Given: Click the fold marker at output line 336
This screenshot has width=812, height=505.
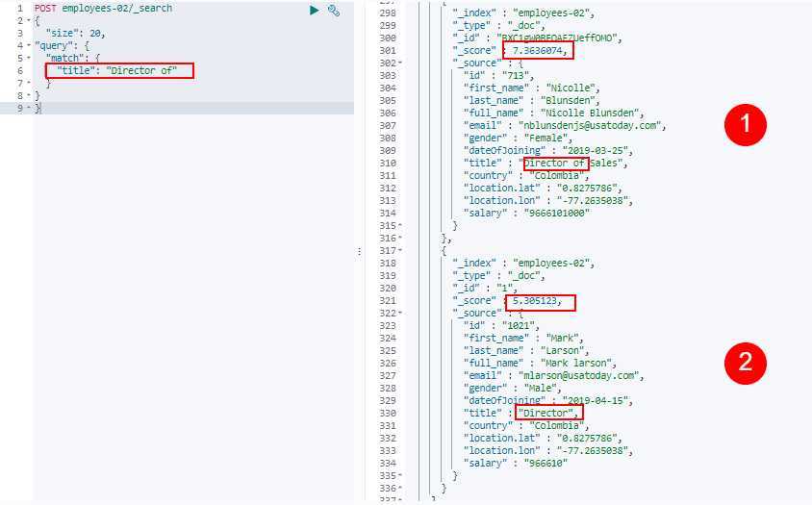Looking at the screenshot, I should (400, 488).
